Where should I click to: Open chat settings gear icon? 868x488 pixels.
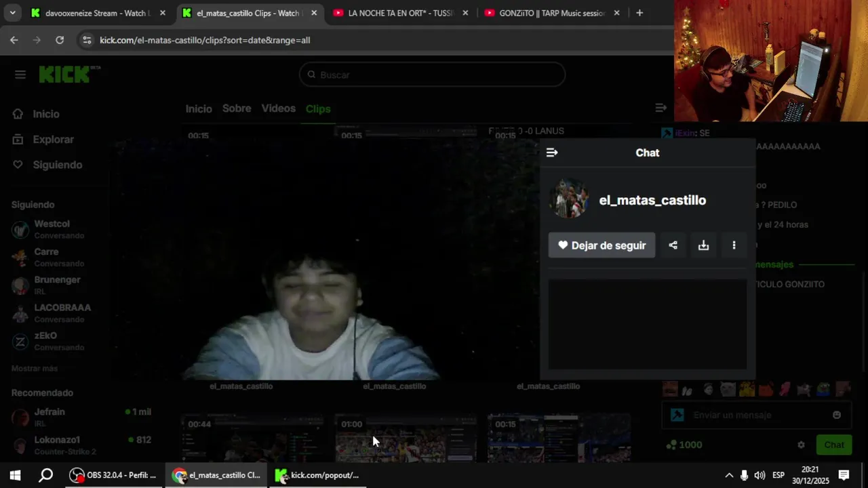click(801, 445)
